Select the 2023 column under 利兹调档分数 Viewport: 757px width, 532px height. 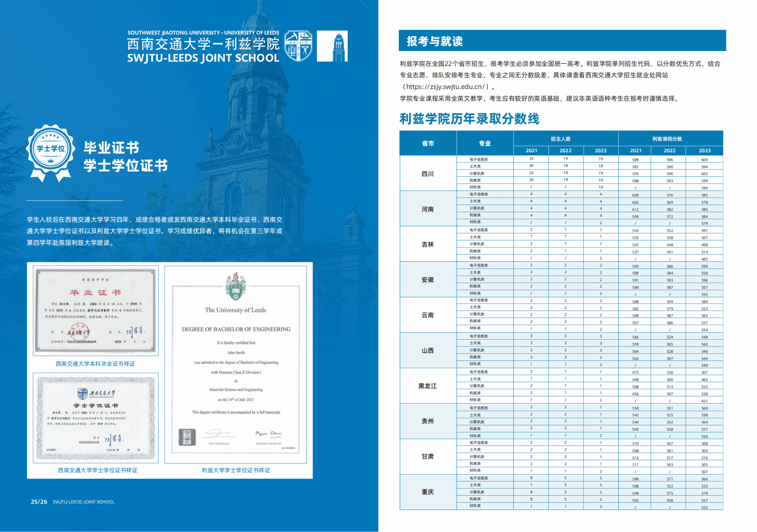pos(705,150)
